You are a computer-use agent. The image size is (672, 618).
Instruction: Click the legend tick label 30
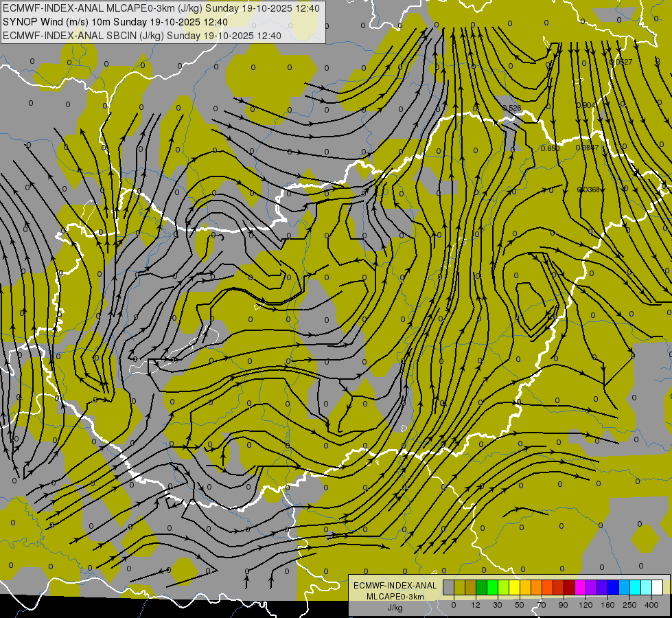pos(498,605)
